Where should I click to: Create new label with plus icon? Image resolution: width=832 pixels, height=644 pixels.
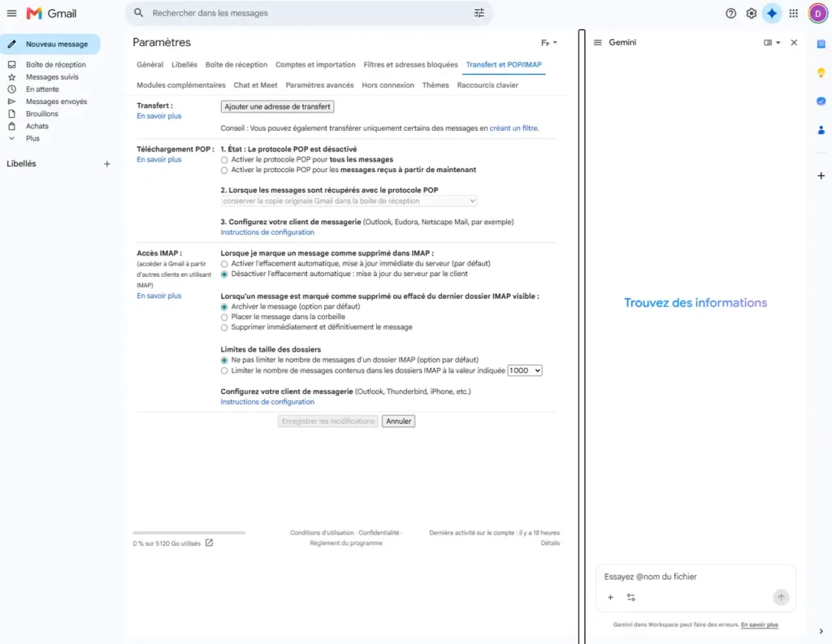(106, 164)
